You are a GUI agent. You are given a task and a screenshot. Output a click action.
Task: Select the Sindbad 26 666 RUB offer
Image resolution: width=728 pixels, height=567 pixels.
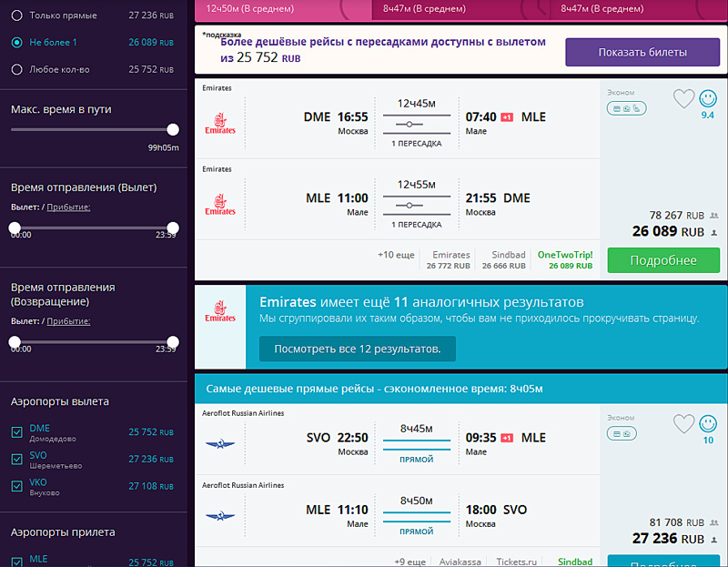tap(504, 260)
